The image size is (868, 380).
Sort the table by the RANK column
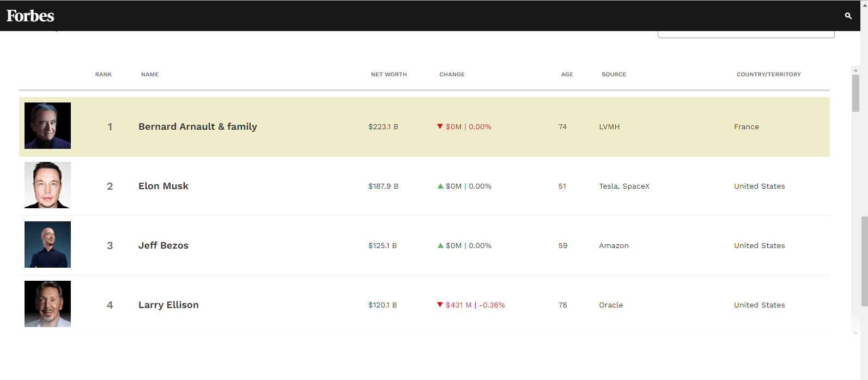104,75
